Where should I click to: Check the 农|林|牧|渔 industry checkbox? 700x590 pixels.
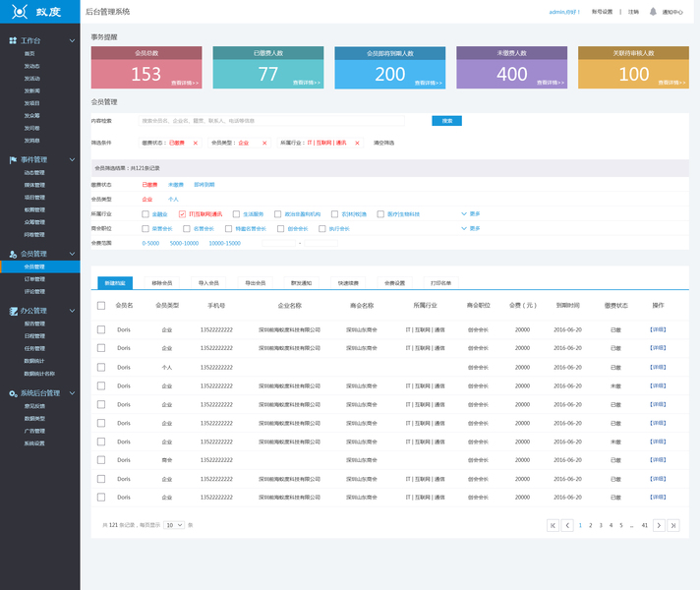point(334,214)
